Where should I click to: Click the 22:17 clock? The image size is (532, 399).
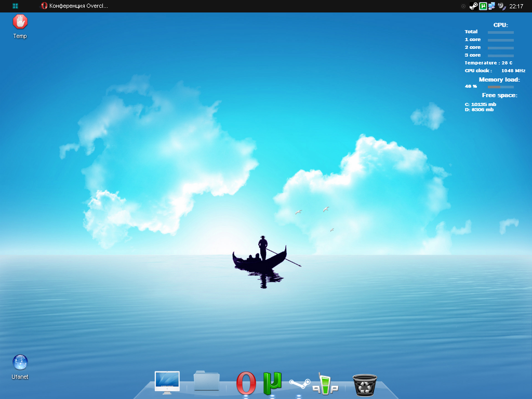516,6
